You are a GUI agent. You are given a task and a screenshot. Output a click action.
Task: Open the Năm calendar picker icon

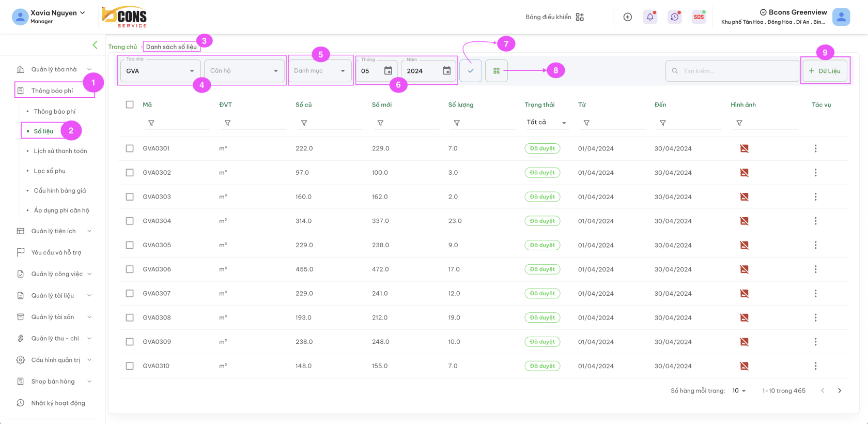446,71
